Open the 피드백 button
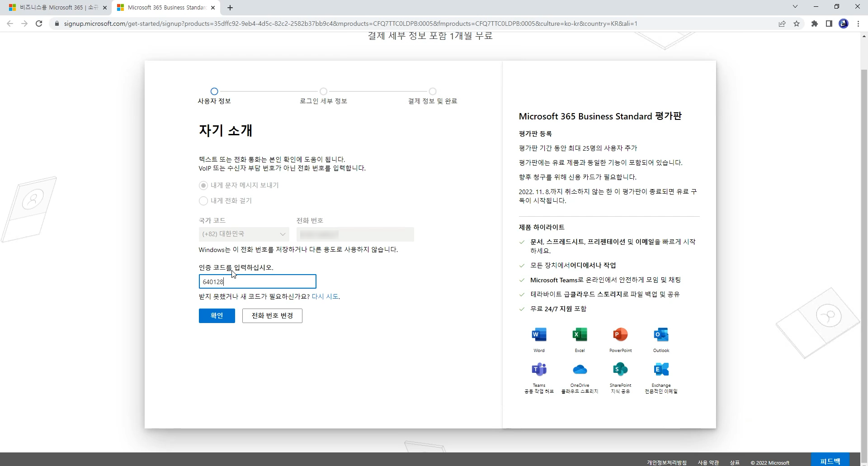Image resolution: width=868 pixels, height=466 pixels. pos(830,460)
